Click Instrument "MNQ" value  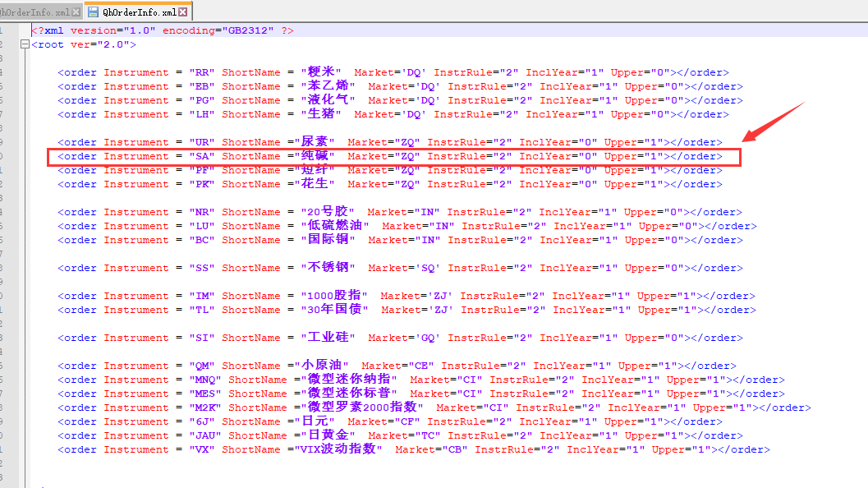pyautogui.click(x=204, y=380)
